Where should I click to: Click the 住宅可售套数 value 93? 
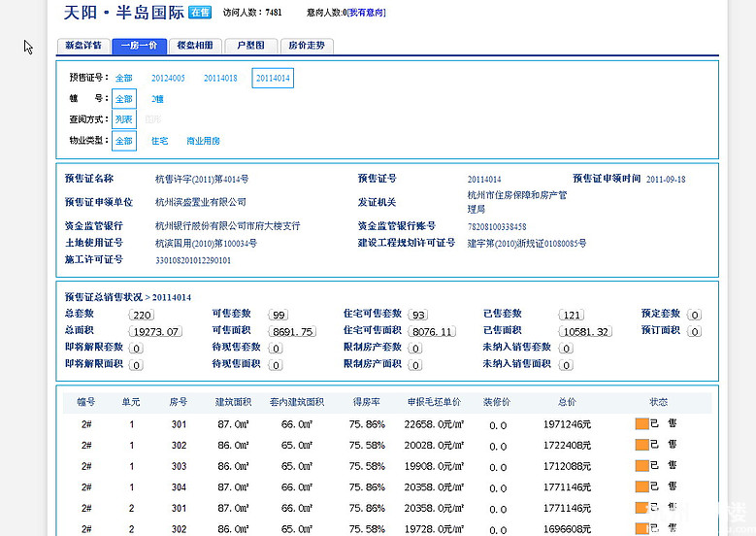[x=418, y=315]
